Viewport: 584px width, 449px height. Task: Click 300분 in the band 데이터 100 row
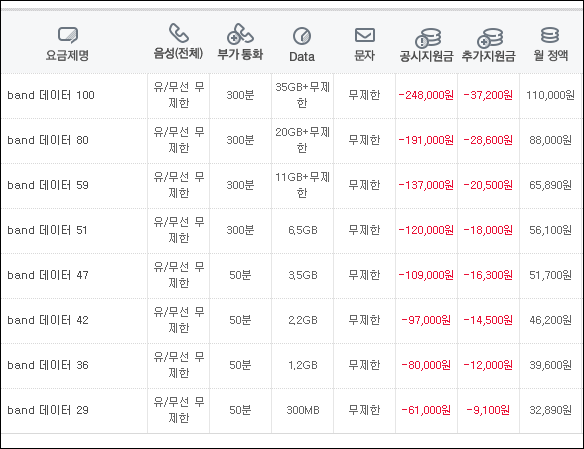pyautogui.click(x=240, y=95)
